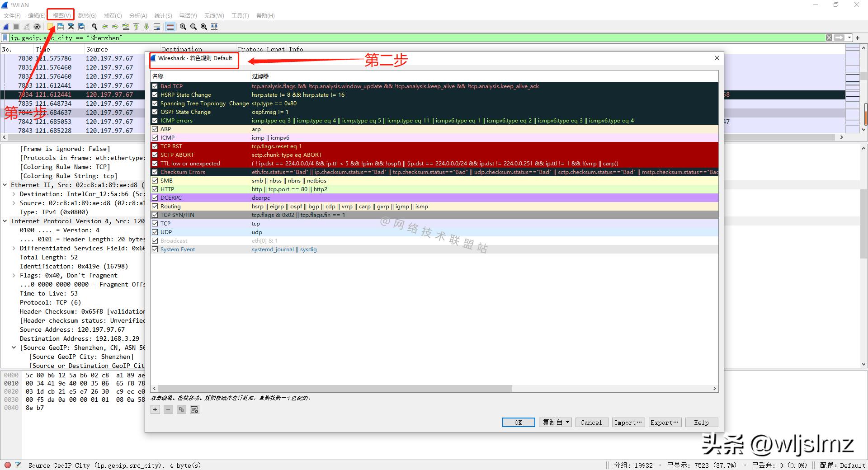Click the start capture shark fin icon
Image resolution: width=868 pixels, height=470 pixels.
coord(6,27)
